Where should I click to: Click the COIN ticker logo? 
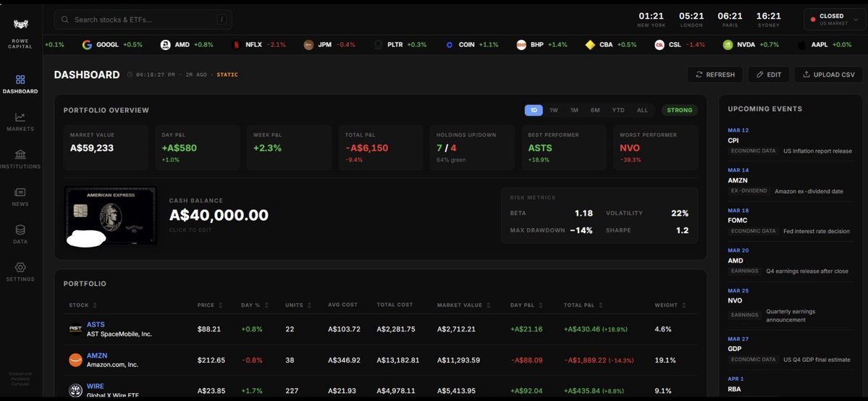pyautogui.click(x=450, y=45)
